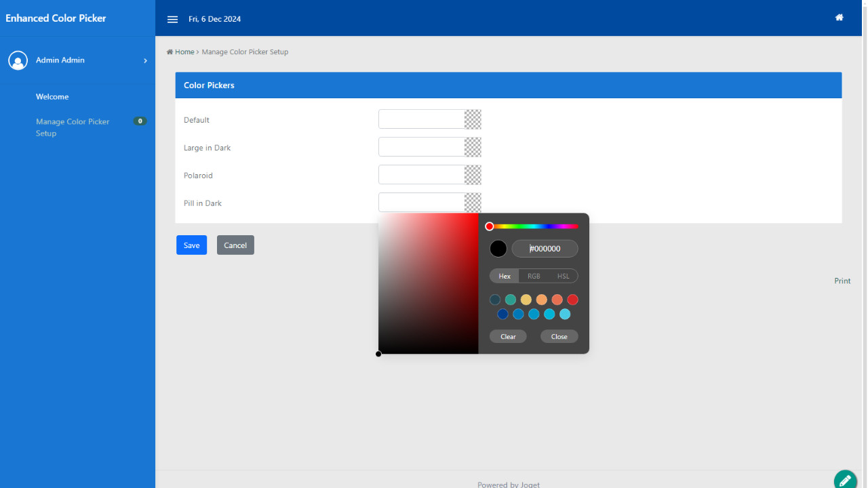Open the hamburger menu in the top bar
The image size is (868, 488).
click(172, 19)
